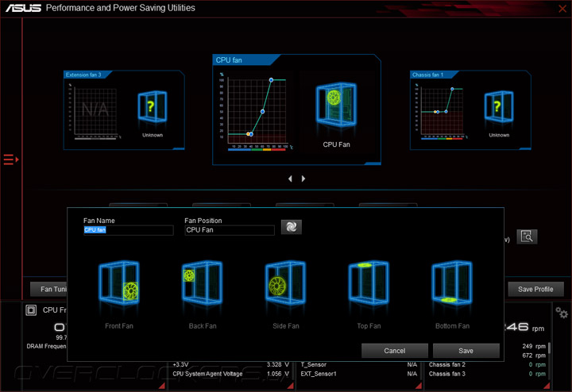Image resolution: width=572 pixels, height=392 pixels.
Task: Go to previous fan with left arrow
Action: click(x=290, y=179)
